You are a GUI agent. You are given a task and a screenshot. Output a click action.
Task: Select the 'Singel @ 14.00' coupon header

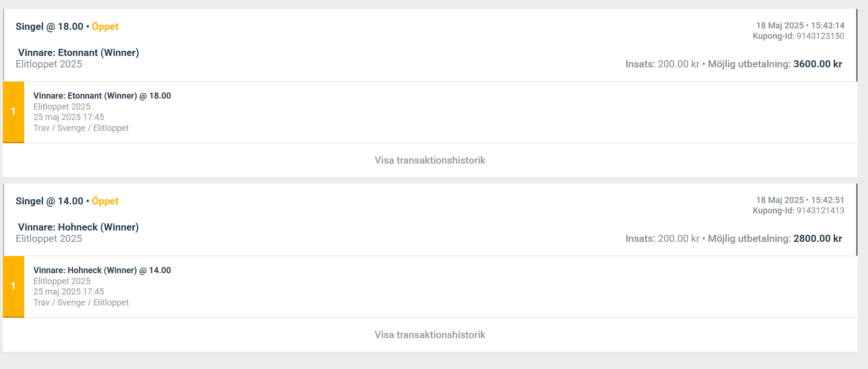(x=49, y=201)
